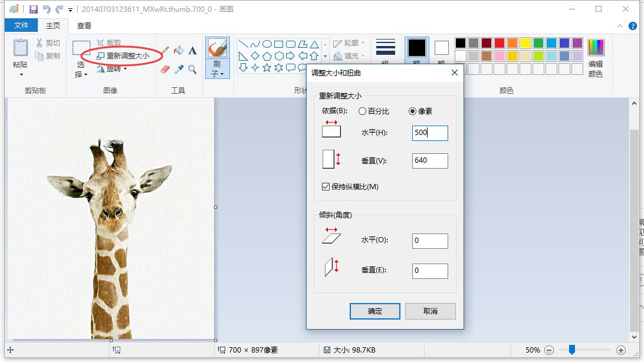Click the 取消 (Cancel) button

point(430,311)
